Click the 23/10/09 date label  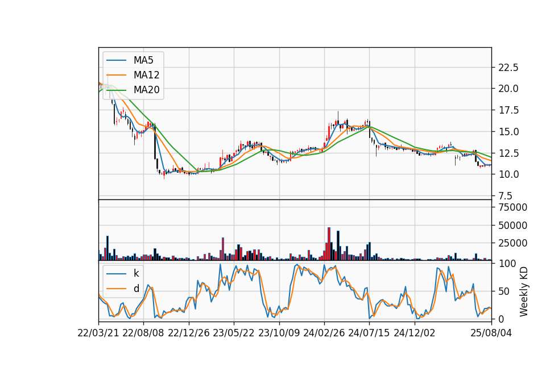[279, 333]
